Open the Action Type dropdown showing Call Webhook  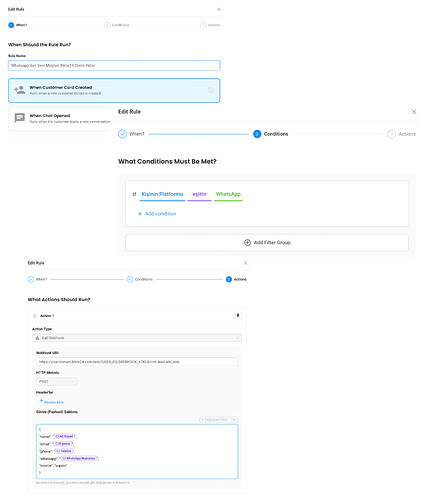[137, 338]
